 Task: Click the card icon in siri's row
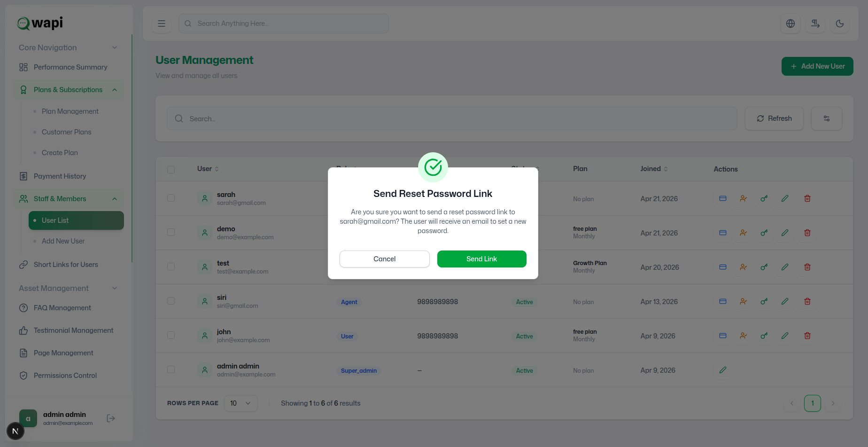coord(723,301)
